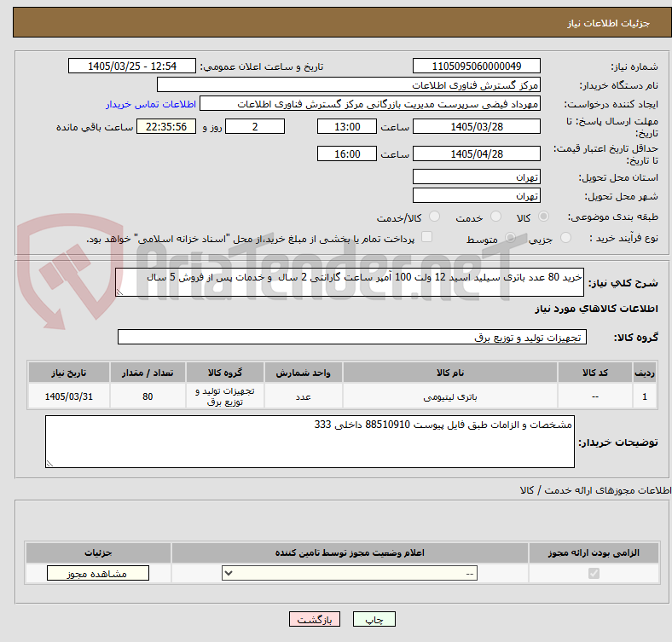Click the شرح کلی نیاز description box
672x642 pixels.
coord(350,282)
